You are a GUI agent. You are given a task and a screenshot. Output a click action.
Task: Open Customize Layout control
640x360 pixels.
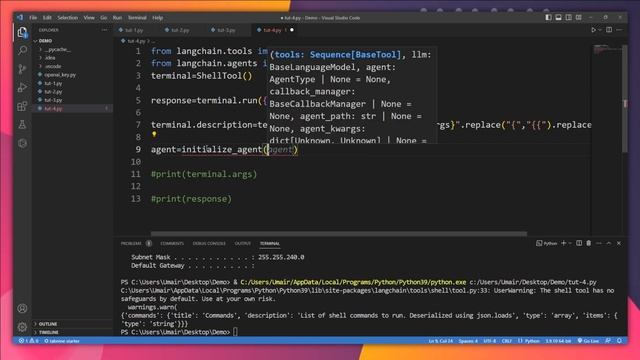click(x=579, y=18)
